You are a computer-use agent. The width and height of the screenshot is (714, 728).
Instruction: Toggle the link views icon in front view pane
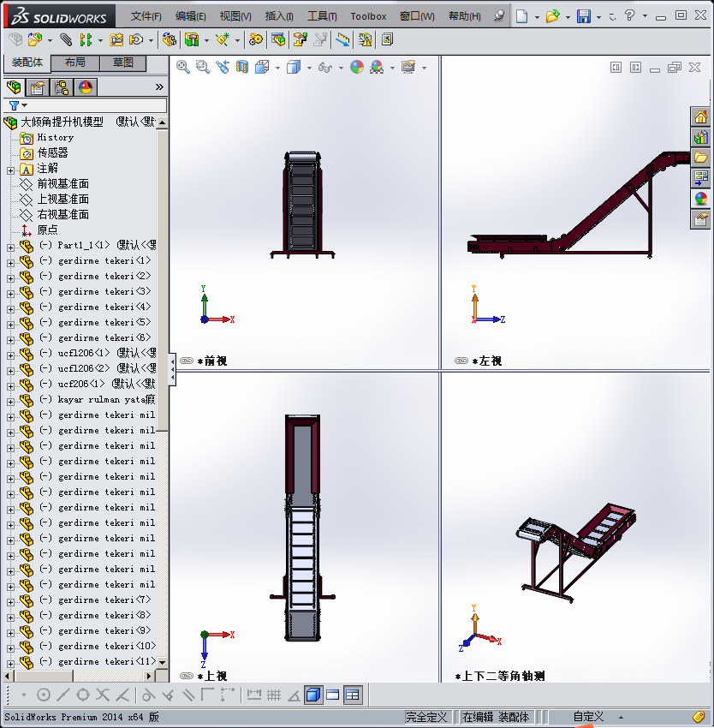(186, 361)
